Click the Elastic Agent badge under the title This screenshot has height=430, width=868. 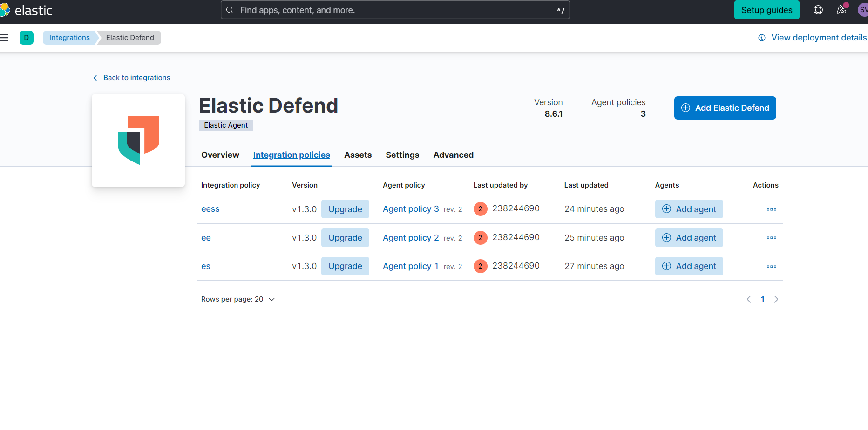pyautogui.click(x=225, y=125)
